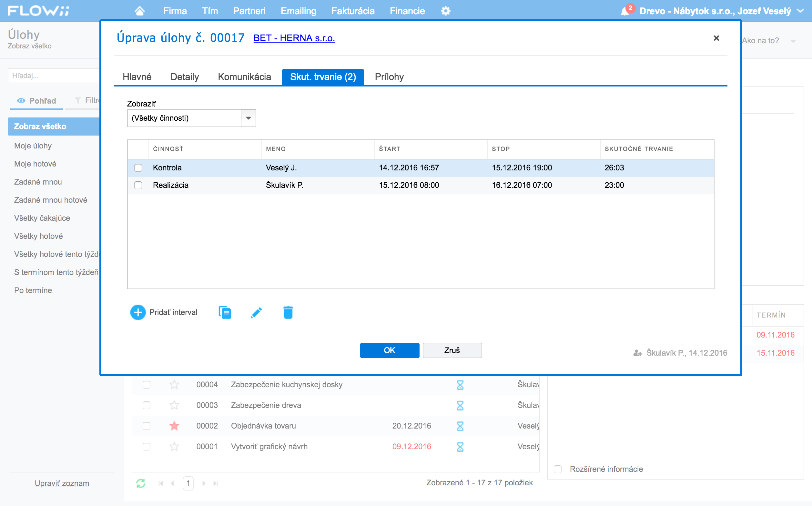Switch to the Hlavné tab

137,77
